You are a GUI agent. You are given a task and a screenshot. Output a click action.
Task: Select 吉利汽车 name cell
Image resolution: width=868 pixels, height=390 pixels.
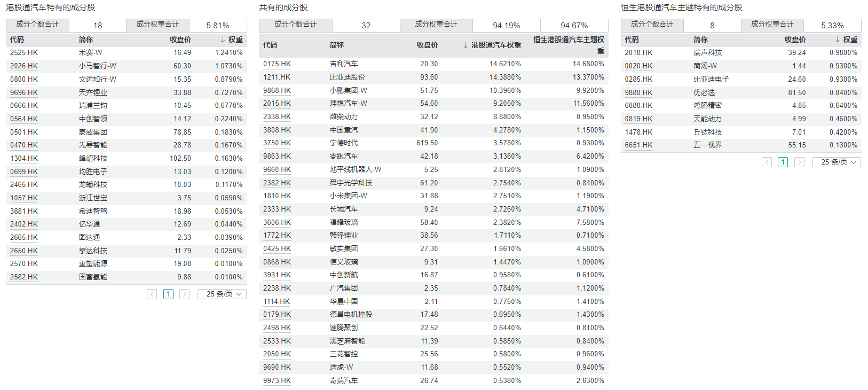[344, 64]
